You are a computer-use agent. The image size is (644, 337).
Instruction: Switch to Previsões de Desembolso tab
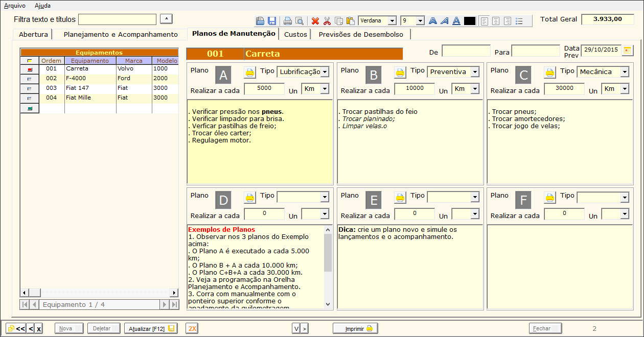(x=361, y=35)
